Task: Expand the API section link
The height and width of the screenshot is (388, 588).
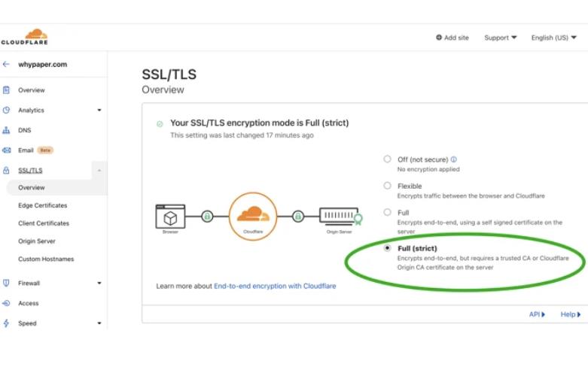Action: pyautogui.click(x=537, y=314)
